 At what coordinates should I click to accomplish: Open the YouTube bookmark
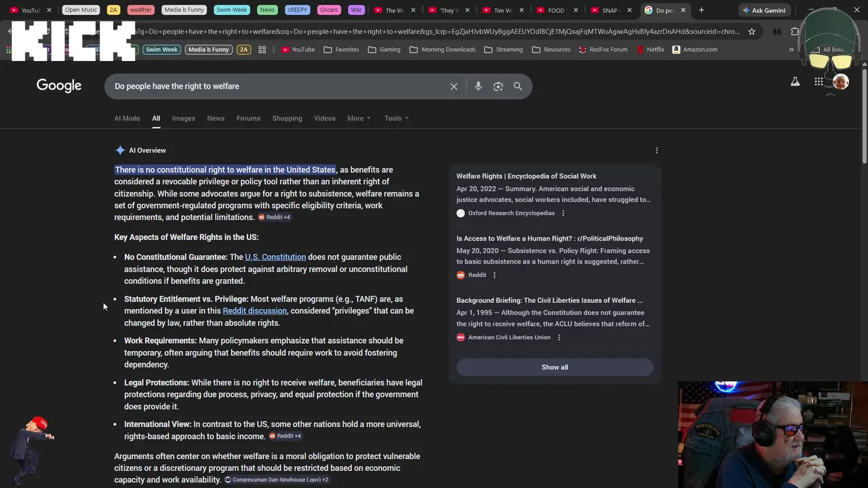pyautogui.click(x=298, y=49)
